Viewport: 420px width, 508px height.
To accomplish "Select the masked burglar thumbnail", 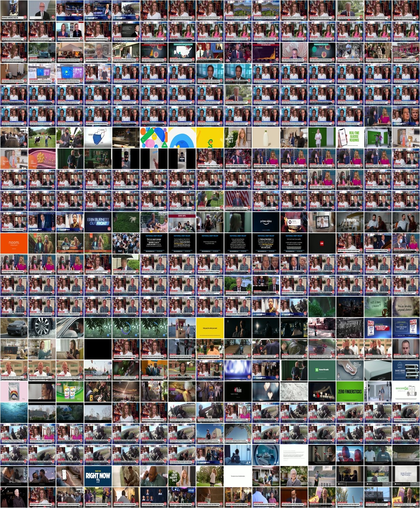I will [x=126, y=159].
